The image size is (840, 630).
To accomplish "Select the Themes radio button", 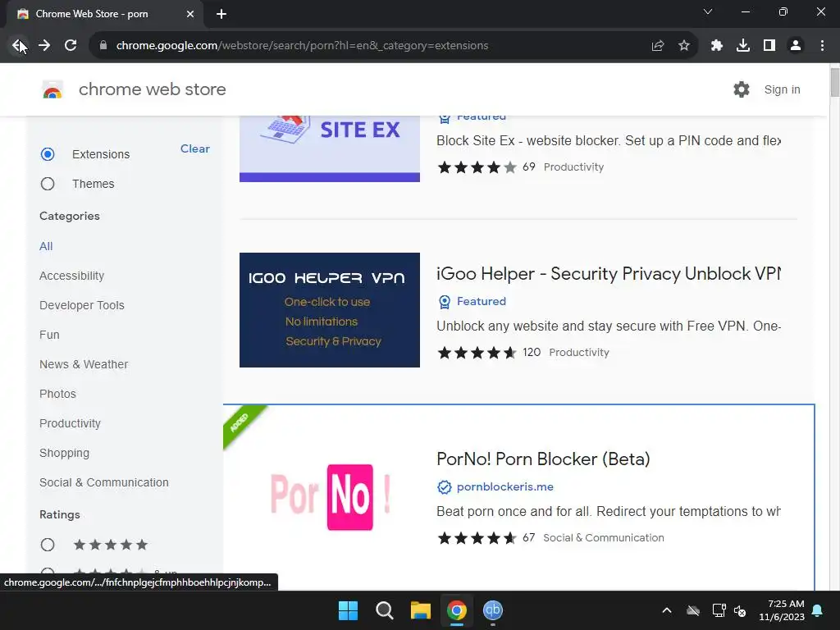I will coord(48,184).
